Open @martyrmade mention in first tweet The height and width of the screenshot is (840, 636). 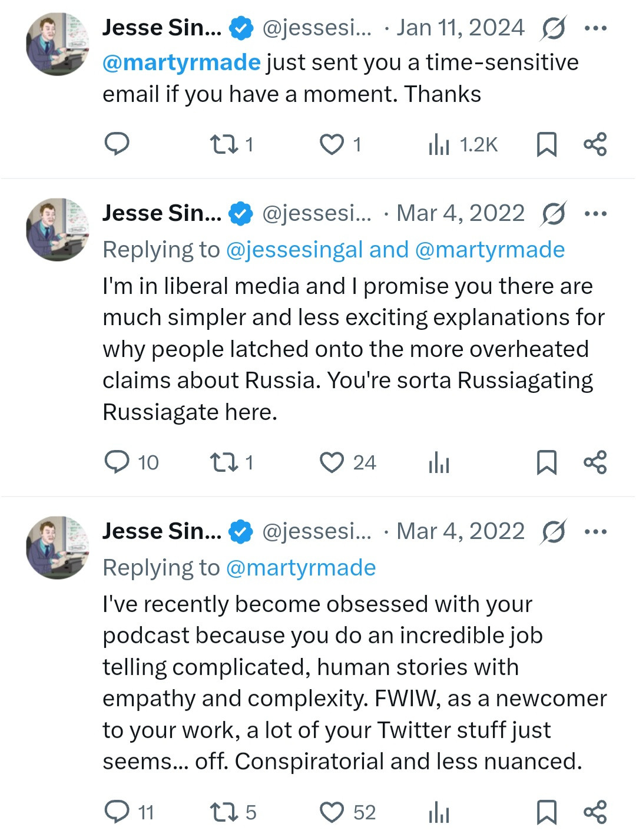pyautogui.click(x=181, y=62)
